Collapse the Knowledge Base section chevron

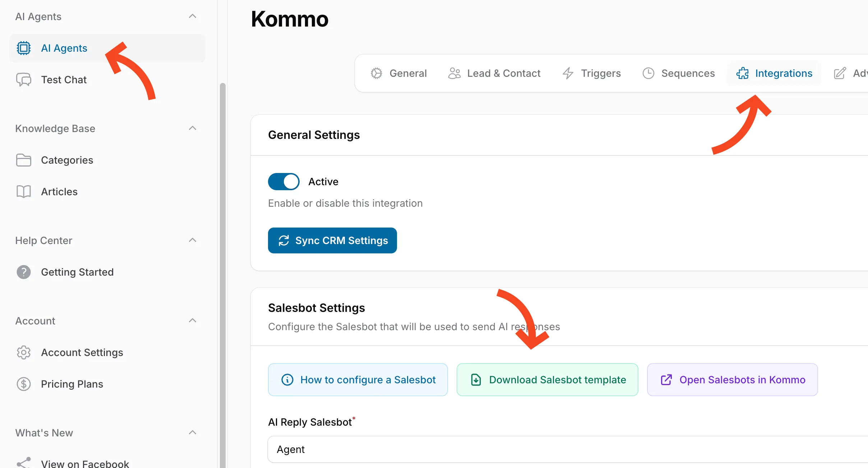(193, 128)
